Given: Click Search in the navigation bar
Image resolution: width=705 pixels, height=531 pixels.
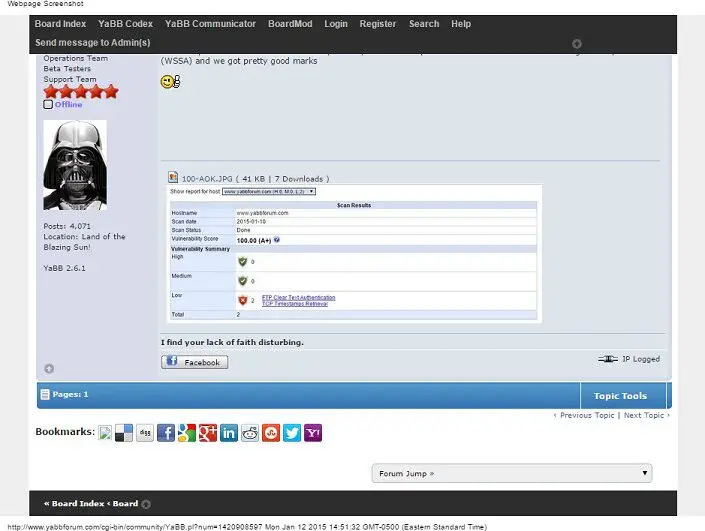Looking at the screenshot, I should pyautogui.click(x=424, y=24).
